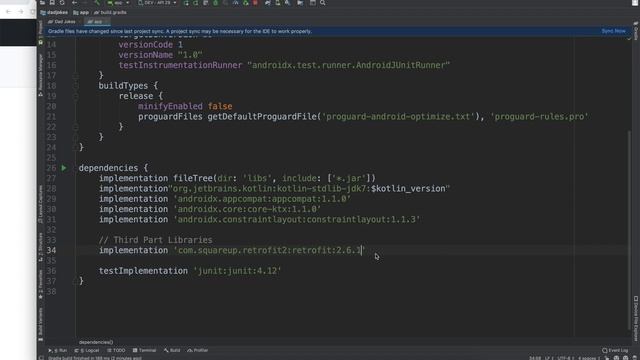Screen dimensions: 640x360
Task: Collapse the release block fold marker
Action: click(x=76, y=96)
